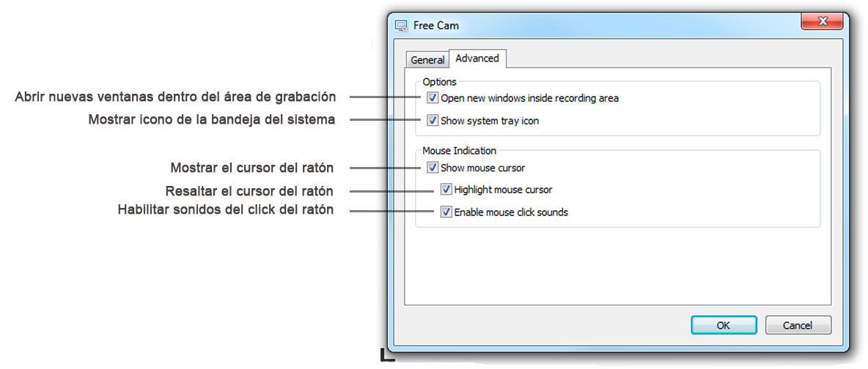Screen dimensions: 868x369
Task: Click the 'Habilitar sonidos del click' annotation
Action: (x=226, y=210)
